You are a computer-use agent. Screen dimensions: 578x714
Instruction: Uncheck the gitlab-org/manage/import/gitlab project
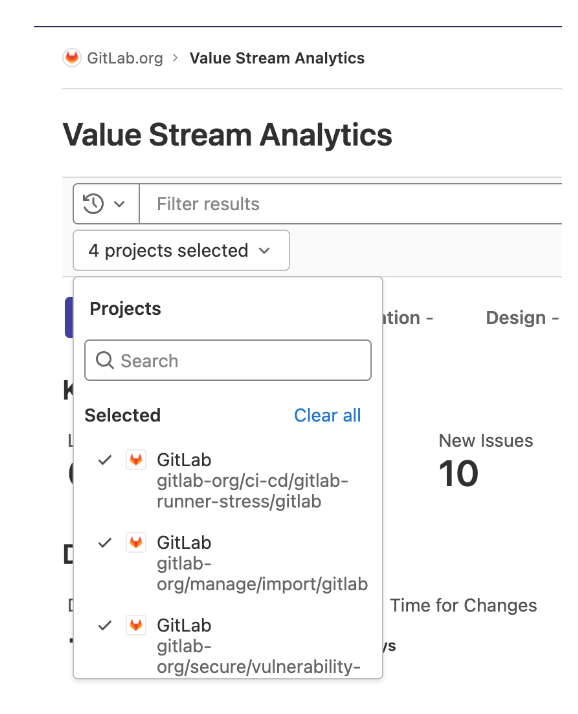tap(105, 543)
